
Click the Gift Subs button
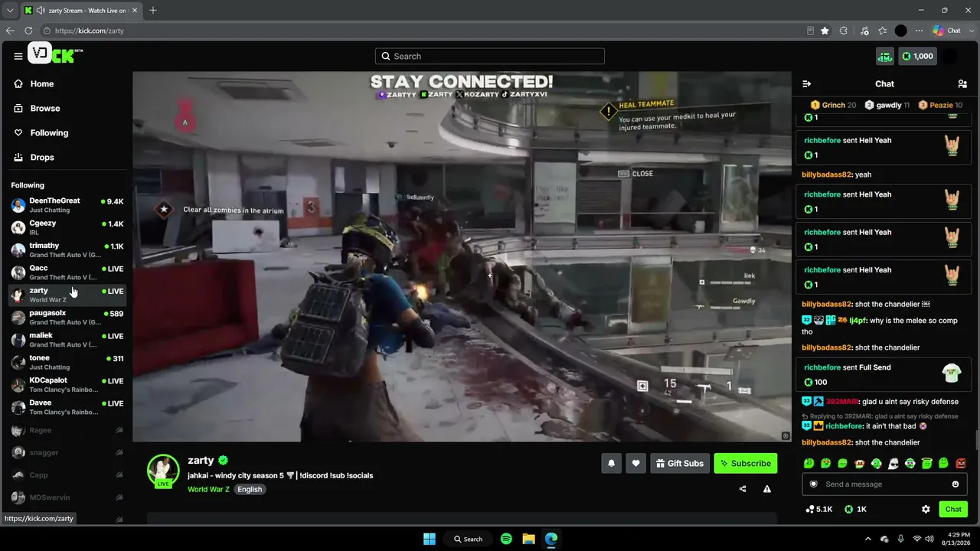[x=680, y=463]
